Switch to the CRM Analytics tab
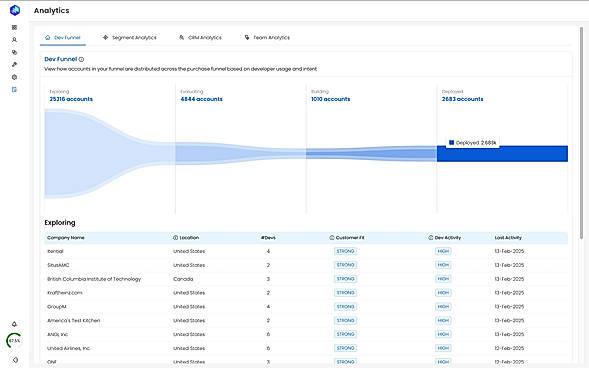The width and height of the screenshot is (589, 368). (200, 38)
